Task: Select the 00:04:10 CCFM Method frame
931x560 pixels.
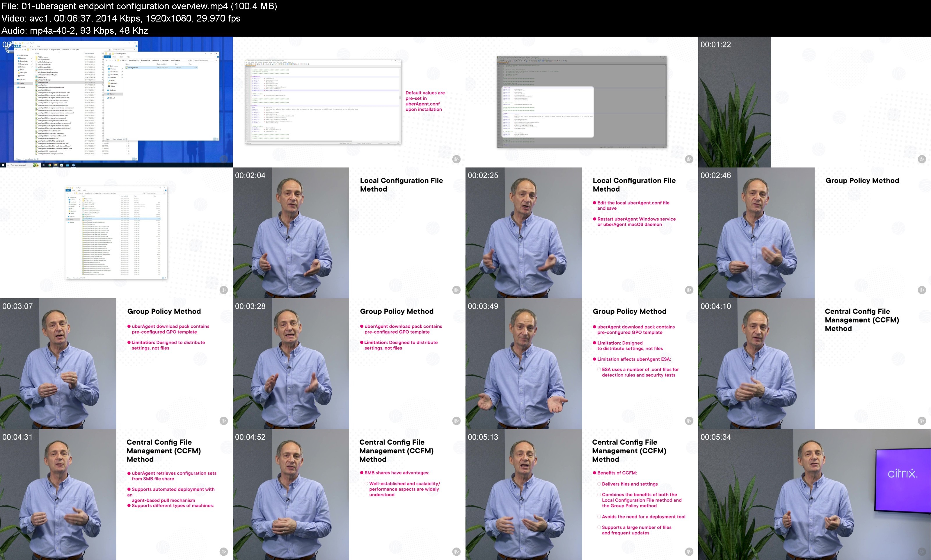Action: click(814, 364)
